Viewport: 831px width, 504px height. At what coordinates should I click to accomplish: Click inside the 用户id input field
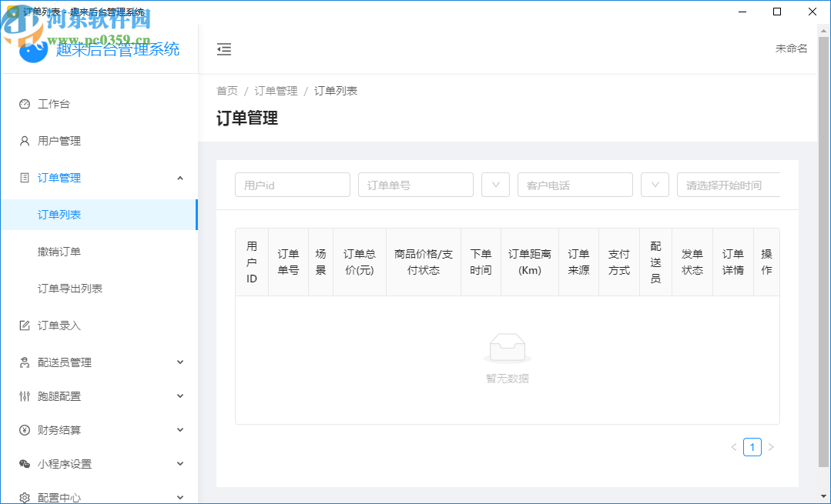(292, 185)
